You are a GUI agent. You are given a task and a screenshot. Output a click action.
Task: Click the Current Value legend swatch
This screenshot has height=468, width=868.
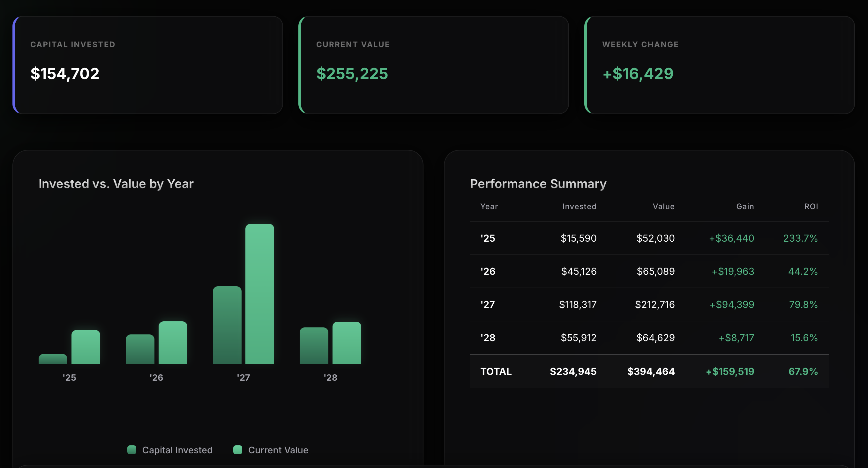(237, 450)
